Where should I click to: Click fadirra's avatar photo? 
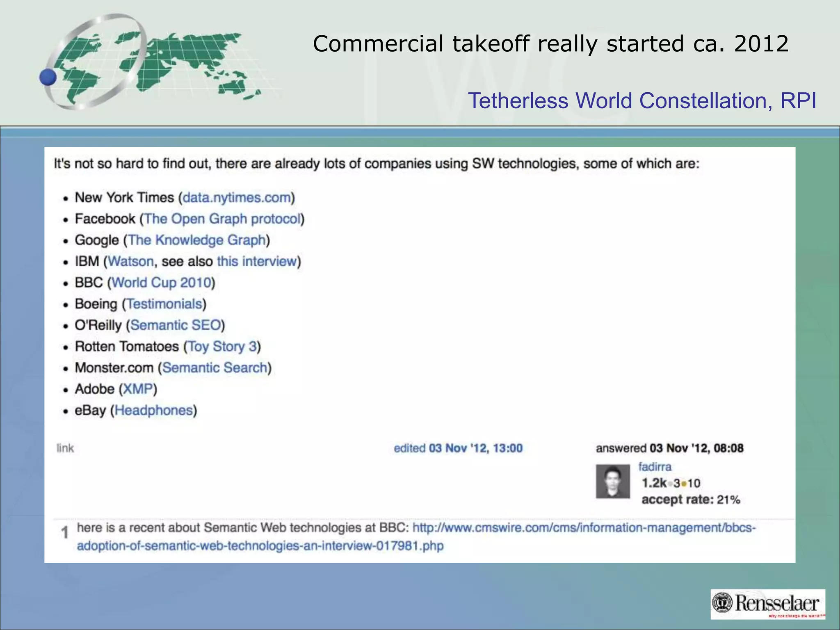tap(612, 482)
